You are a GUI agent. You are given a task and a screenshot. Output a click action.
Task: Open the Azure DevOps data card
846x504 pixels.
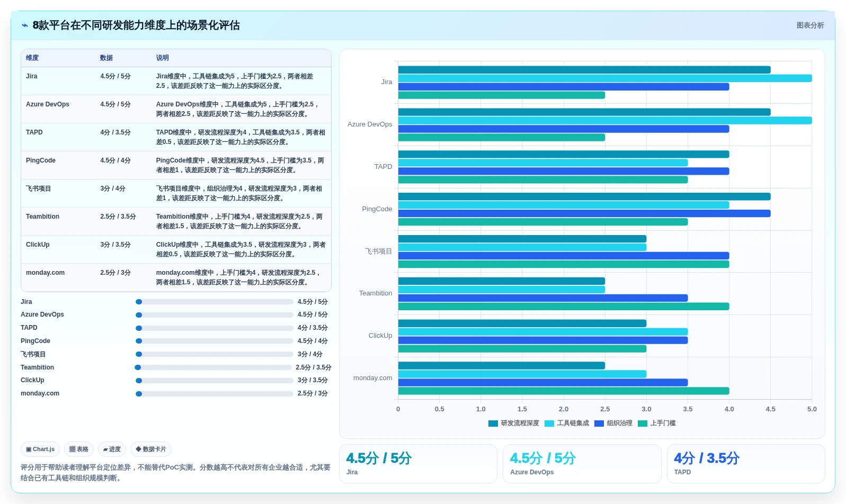582,464
